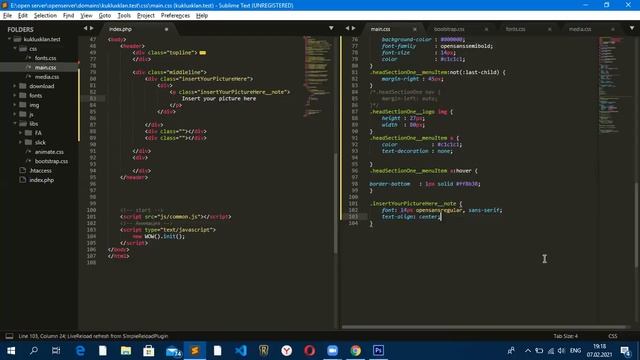Open .htaccess in the sidebar
Screen dimensions: 640x360
40,171
